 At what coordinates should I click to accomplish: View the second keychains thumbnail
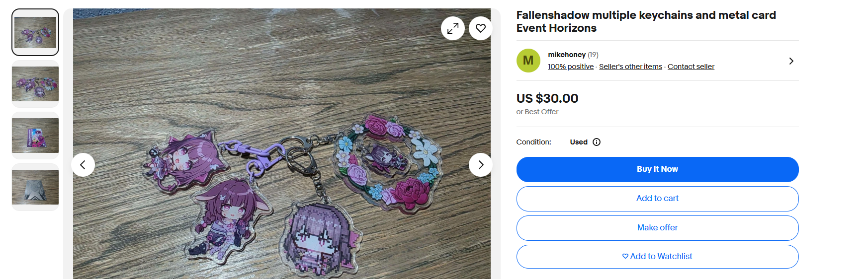click(35, 84)
